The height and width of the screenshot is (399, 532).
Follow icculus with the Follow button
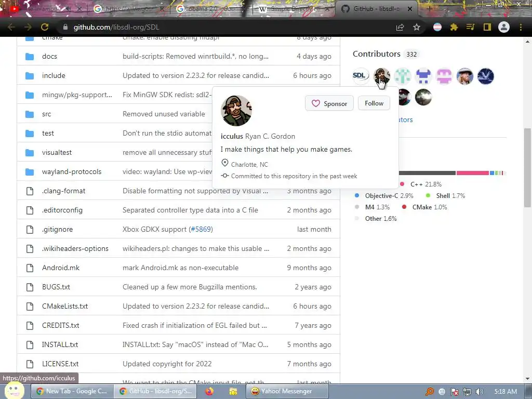click(x=374, y=103)
